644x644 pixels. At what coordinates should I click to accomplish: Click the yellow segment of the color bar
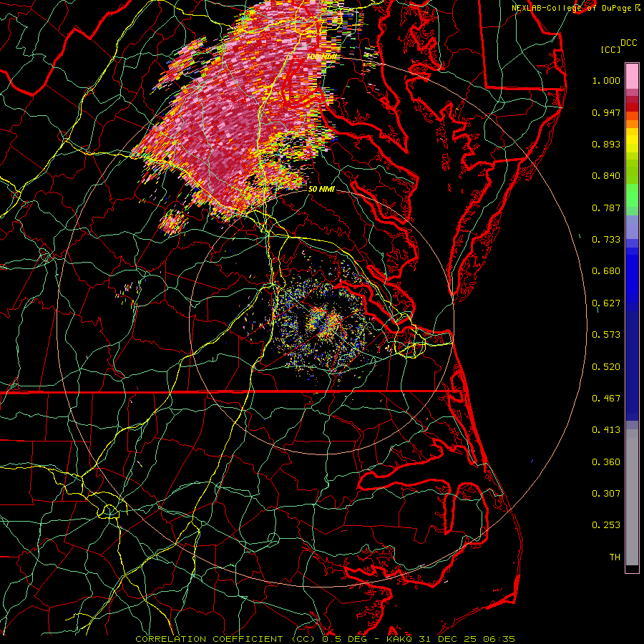(x=632, y=140)
